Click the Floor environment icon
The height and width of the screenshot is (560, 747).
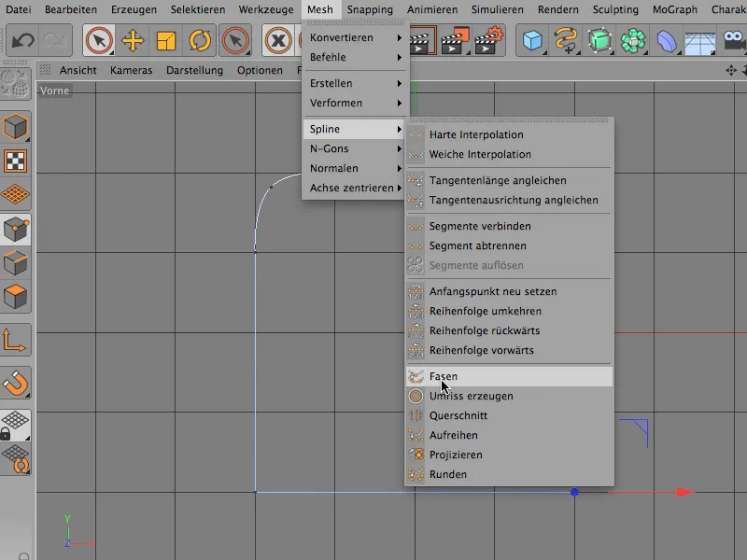(699, 42)
